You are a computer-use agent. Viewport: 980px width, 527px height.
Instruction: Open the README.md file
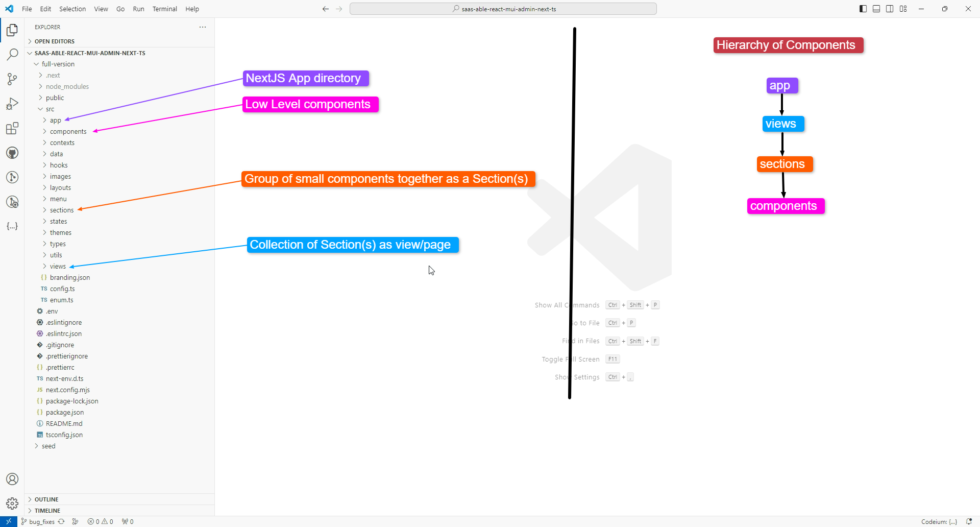pos(119,424)
